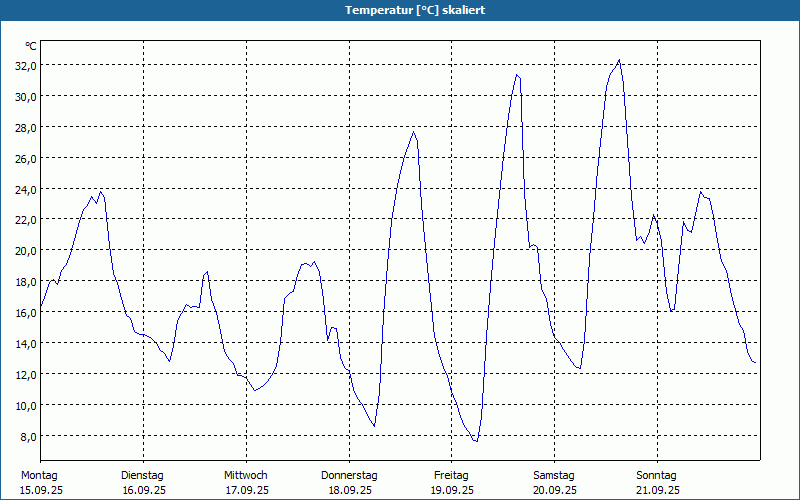Screen dimensions: 800x500
Task: Select the 18,0 y-axis value
Action: coord(26,282)
